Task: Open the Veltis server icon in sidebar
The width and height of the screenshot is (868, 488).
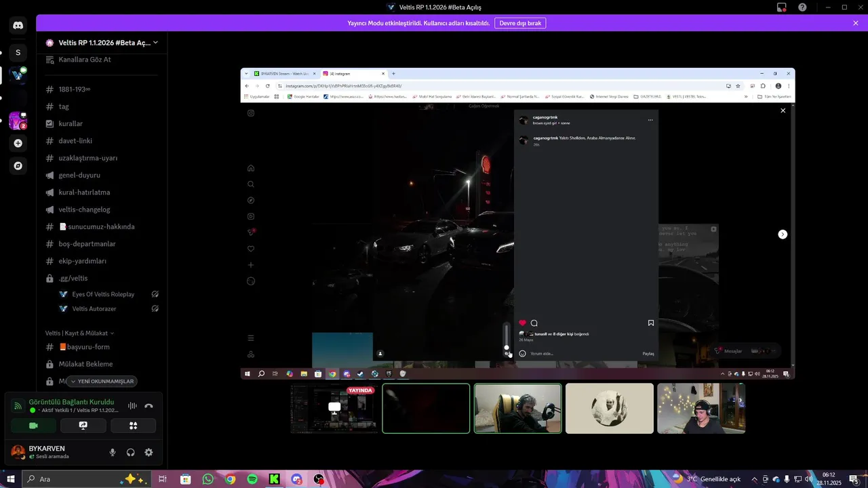Action: [18, 75]
